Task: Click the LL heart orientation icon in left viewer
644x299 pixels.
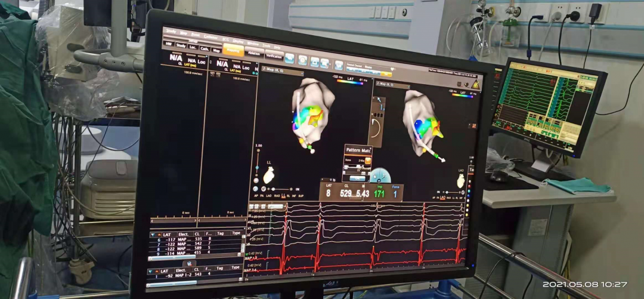Action: (x=268, y=175)
